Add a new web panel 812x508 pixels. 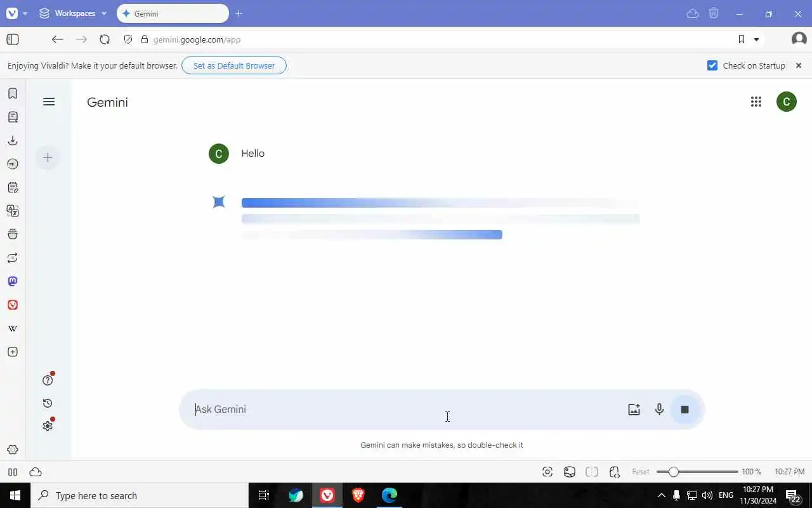[x=13, y=352]
